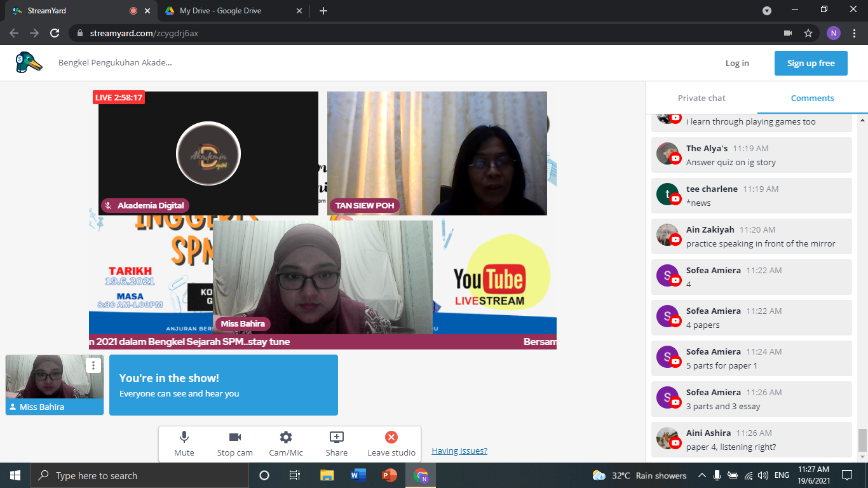The height and width of the screenshot is (488, 868).
Task: Open the volume speaker icon
Action: coord(763,475)
